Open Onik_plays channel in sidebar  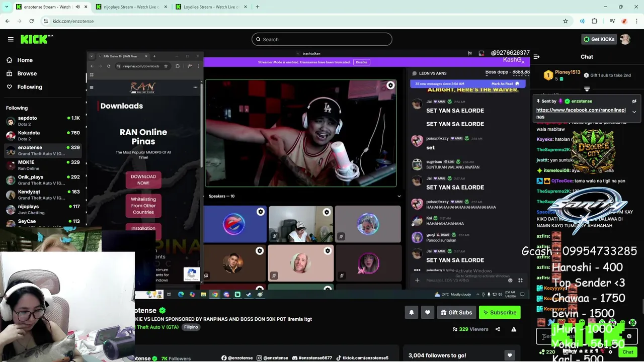point(43,180)
